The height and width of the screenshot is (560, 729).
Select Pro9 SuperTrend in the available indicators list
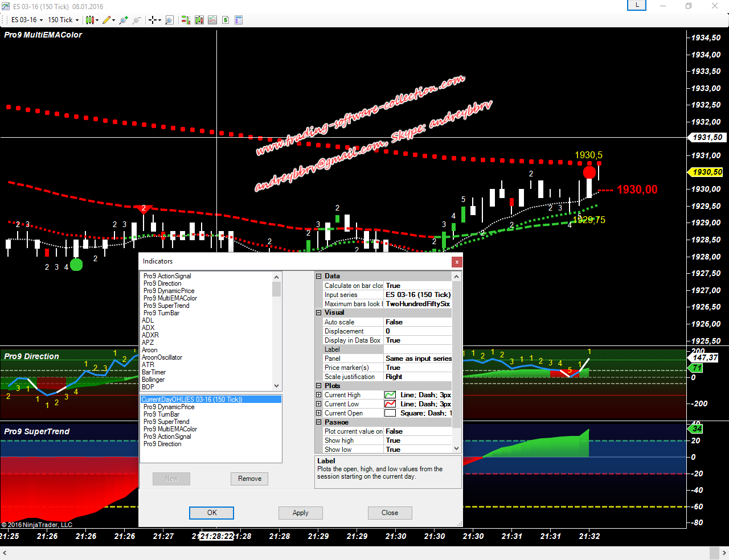click(x=166, y=306)
